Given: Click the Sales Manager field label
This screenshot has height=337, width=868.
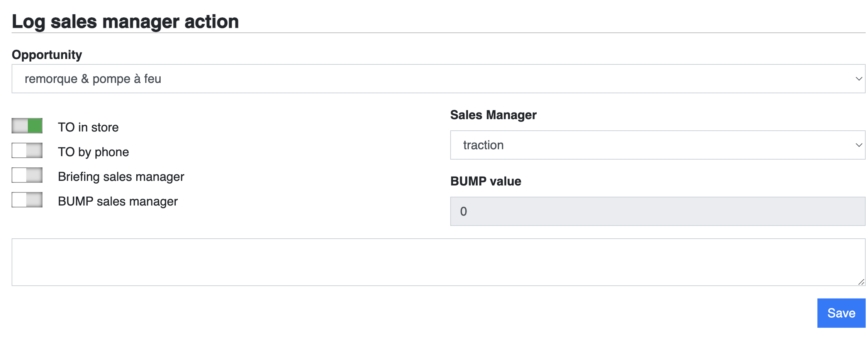Looking at the screenshot, I should 493,115.
